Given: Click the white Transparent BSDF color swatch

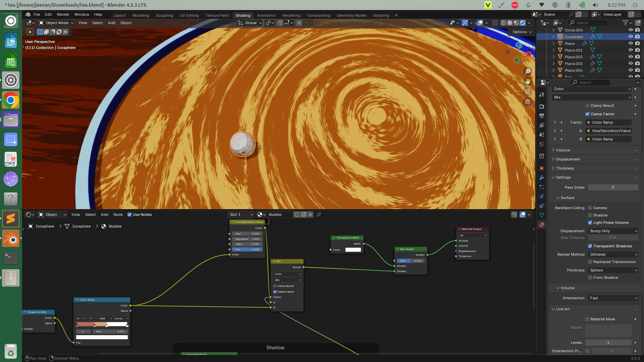Looking at the screenshot, I should [x=353, y=250].
